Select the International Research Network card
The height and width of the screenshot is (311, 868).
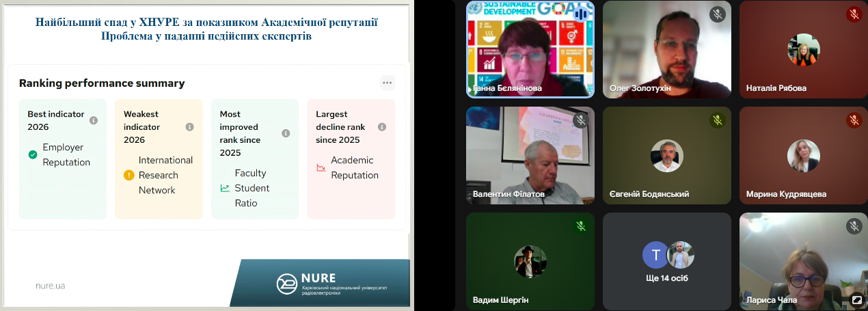(159, 159)
